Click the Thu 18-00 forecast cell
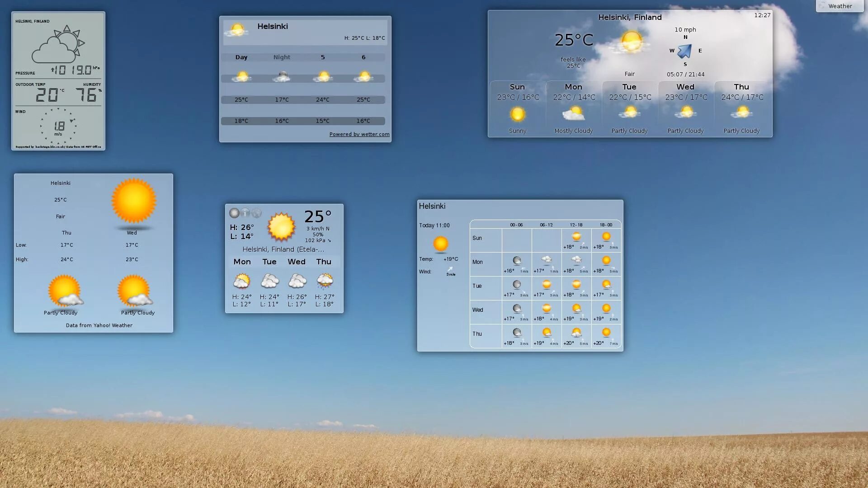 click(606, 336)
